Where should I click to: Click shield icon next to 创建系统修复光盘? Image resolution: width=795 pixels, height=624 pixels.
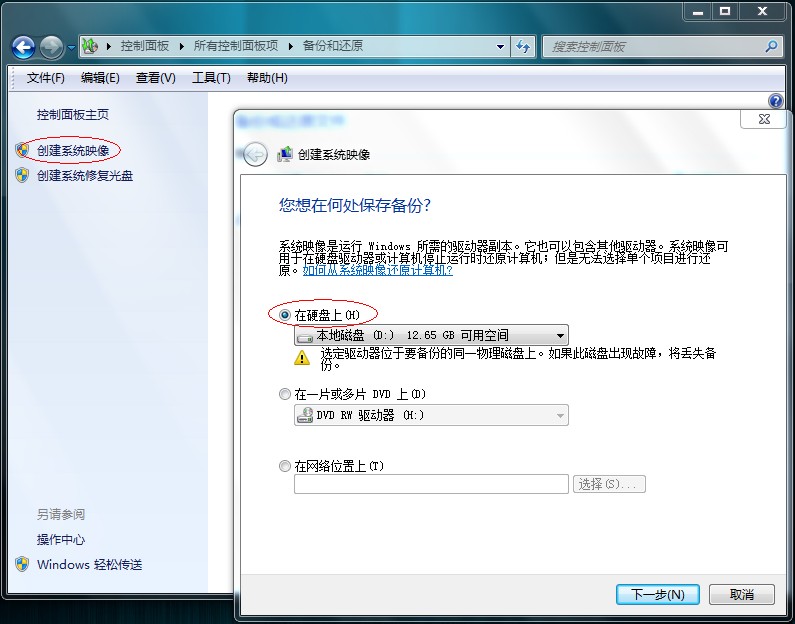point(22,175)
